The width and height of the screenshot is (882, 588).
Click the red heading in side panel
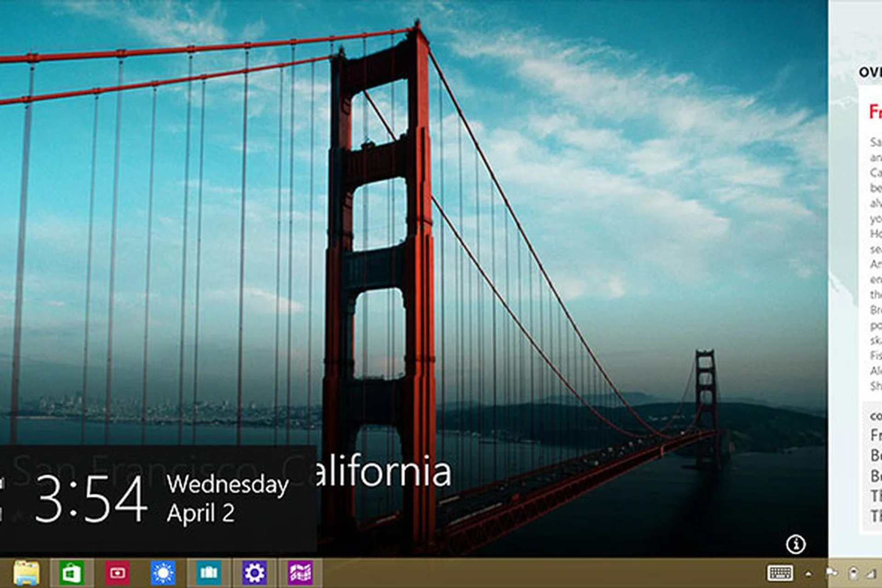(874, 112)
